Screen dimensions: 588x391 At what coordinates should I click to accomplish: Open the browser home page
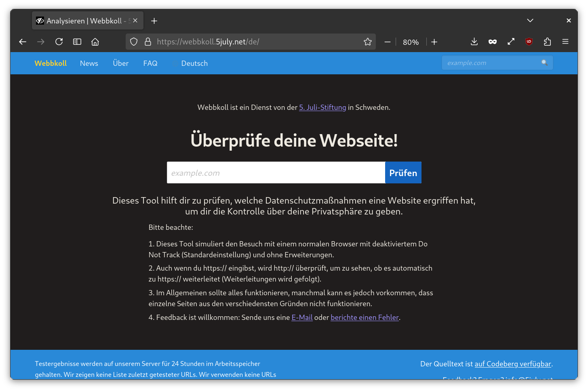95,42
